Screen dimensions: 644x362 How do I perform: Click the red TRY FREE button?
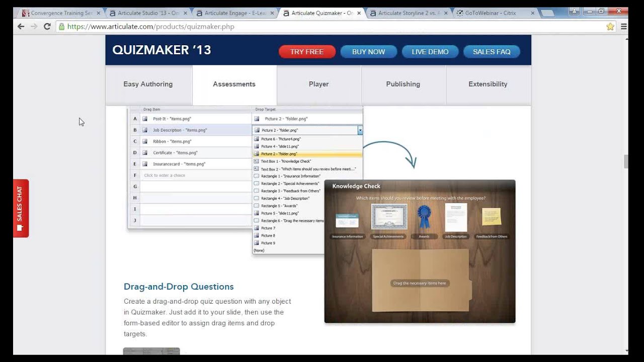pos(307,52)
